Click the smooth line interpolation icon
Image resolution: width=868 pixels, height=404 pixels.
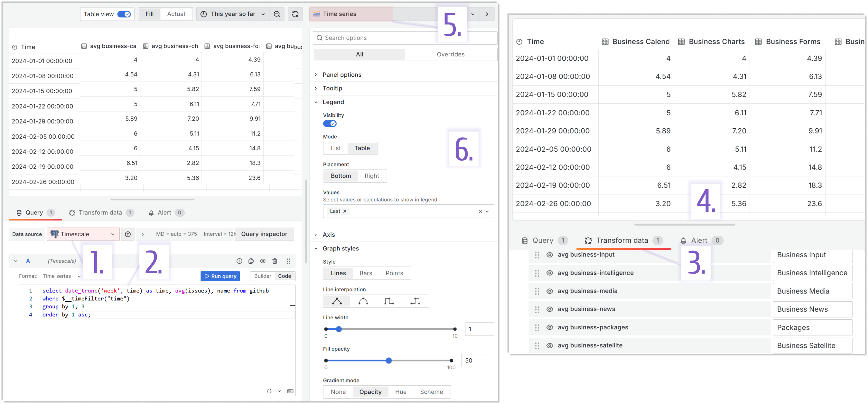(x=364, y=301)
